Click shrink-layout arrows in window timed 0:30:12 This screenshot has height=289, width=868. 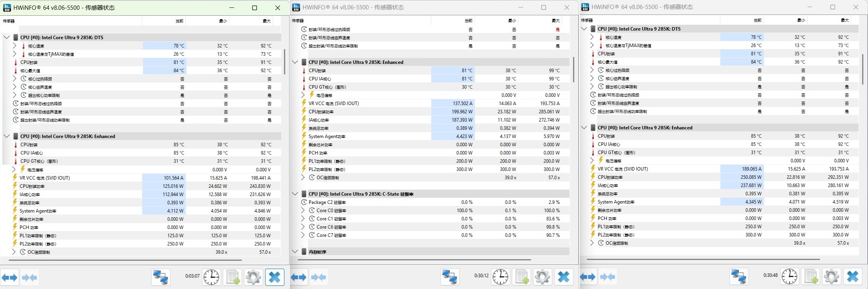pyautogui.click(x=319, y=277)
